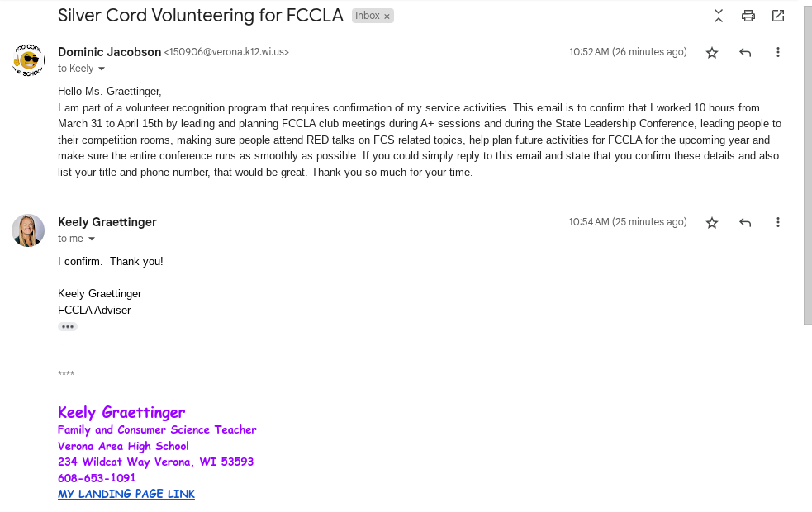Collapse all messages in the thread
This screenshot has height=512, width=812.
click(719, 16)
